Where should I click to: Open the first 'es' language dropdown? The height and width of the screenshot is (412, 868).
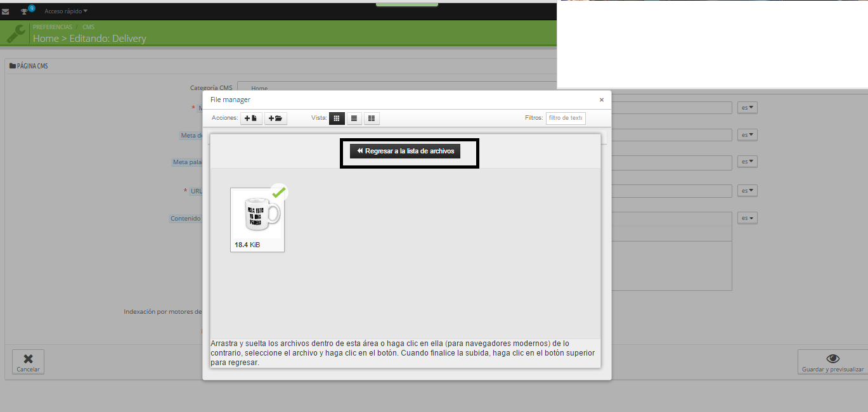tap(748, 108)
